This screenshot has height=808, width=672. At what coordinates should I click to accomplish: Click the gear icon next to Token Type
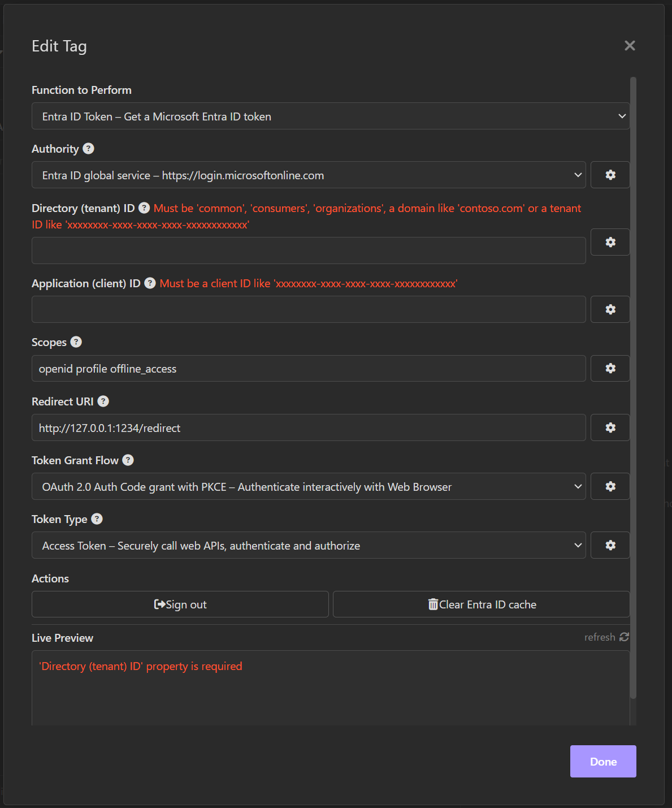pos(610,545)
